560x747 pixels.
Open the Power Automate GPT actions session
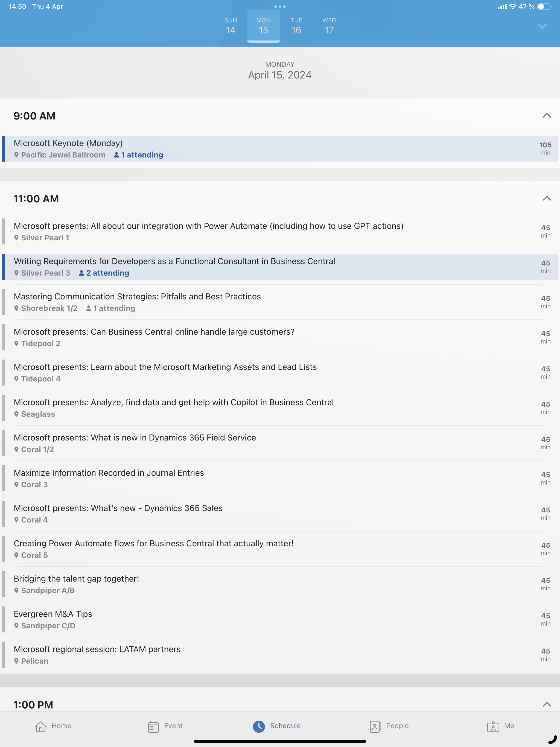pos(280,231)
